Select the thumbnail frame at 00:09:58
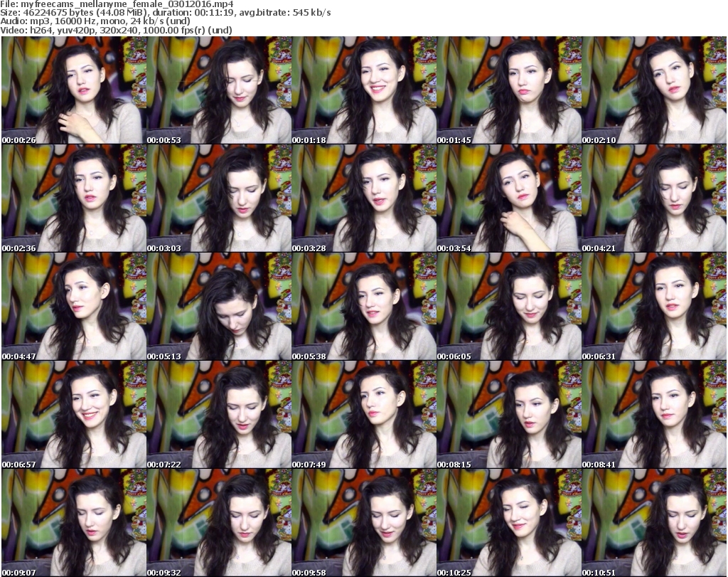The width and height of the screenshot is (728, 577). [x=363, y=523]
